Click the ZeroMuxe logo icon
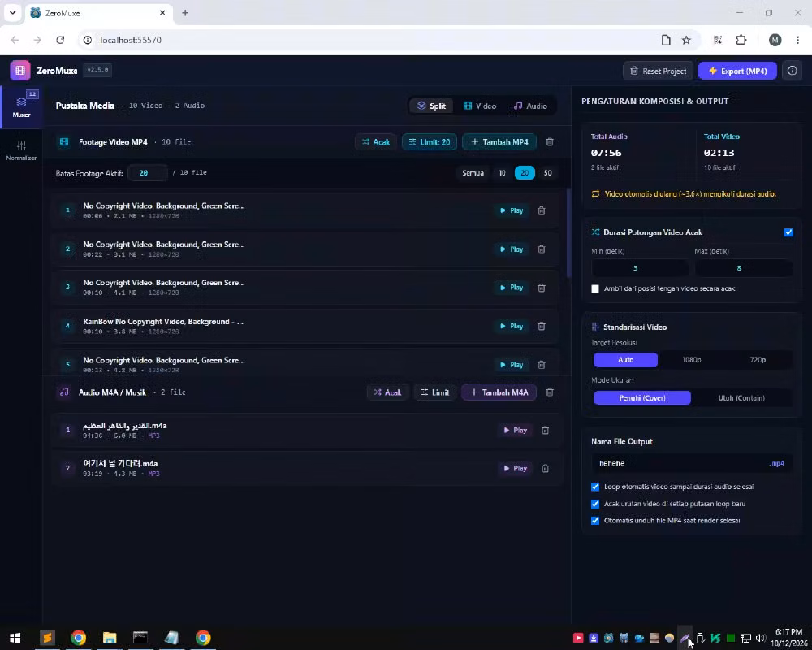812x650 pixels. pos(20,71)
